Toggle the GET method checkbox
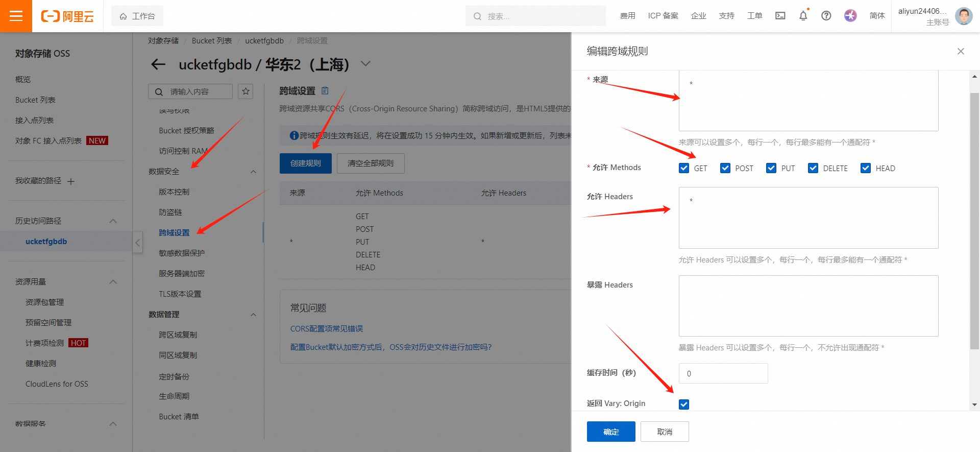The width and height of the screenshot is (980, 452). [684, 168]
